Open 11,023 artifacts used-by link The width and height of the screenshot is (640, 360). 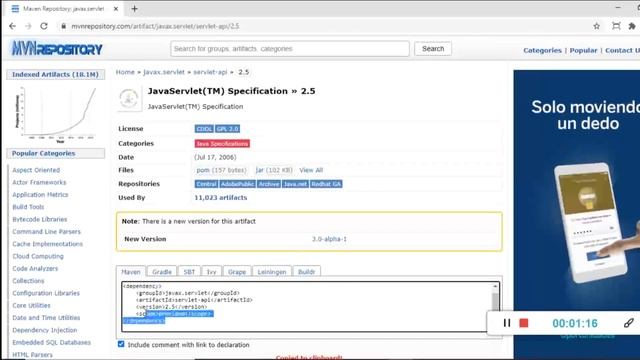221,198
